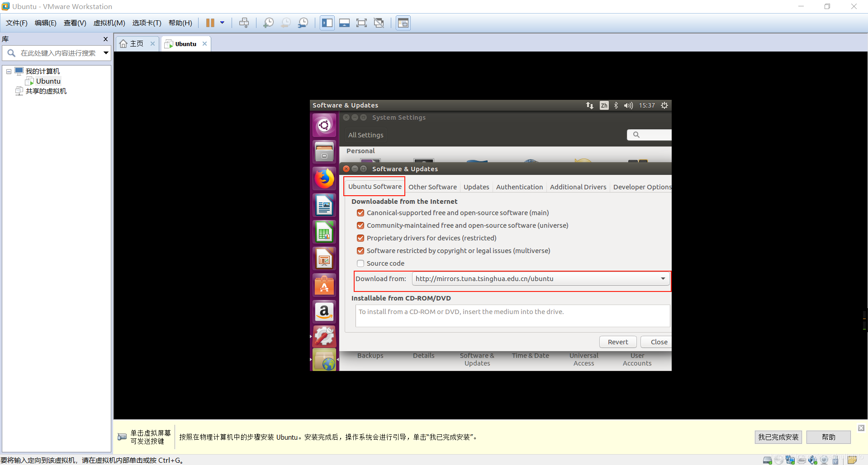868x465 pixels.
Task: Open the Ubuntu dash home launcher icon
Action: pos(324,125)
